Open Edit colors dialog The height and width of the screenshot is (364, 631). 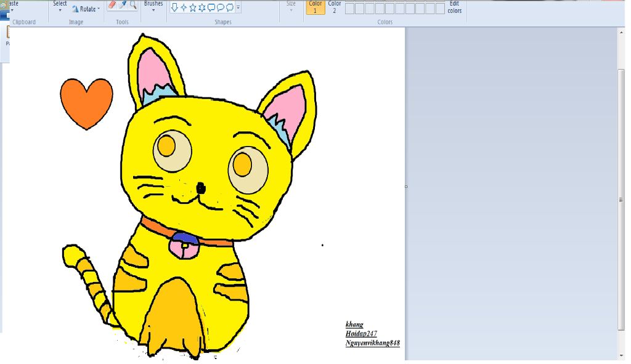click(454, 7)
